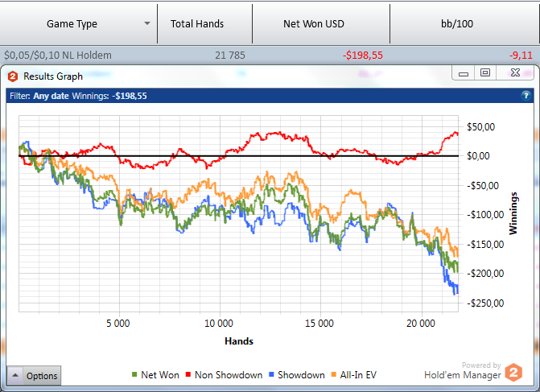Click the Non Showdown legend label
Image resolution: width=540 pixels, height=392 pixels.
(x=229, y=375)
